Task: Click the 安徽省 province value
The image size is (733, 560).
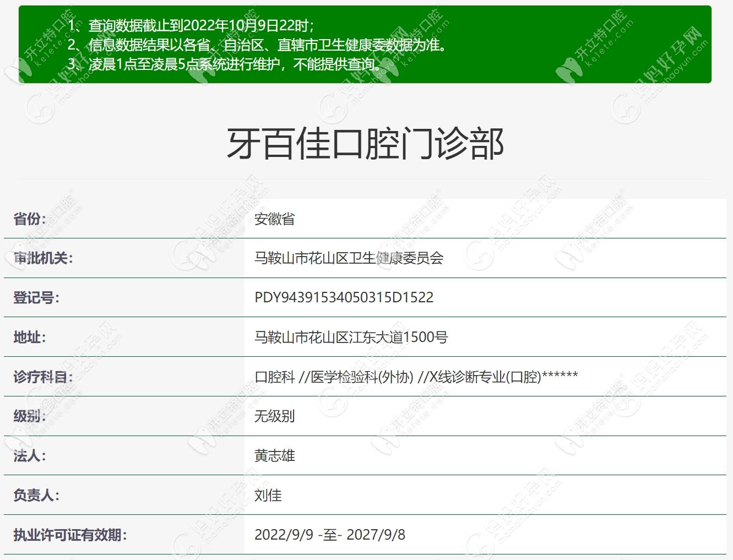Action: pyautogui.click(x=274, y=219)
